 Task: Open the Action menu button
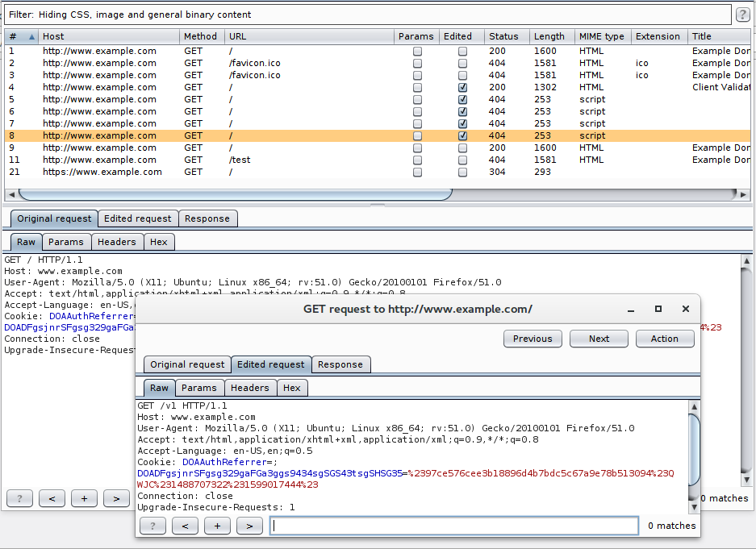click(x=665, y=339)
